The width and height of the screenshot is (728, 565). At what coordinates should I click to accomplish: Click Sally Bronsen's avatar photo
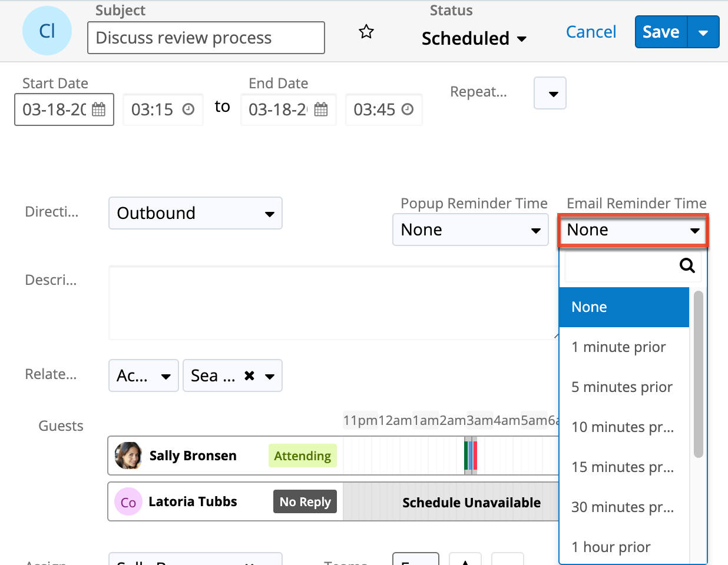tap(128, 456)
